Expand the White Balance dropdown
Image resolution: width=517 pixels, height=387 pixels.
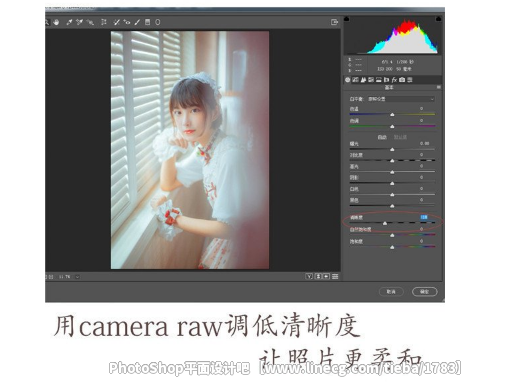coord(401,99)
